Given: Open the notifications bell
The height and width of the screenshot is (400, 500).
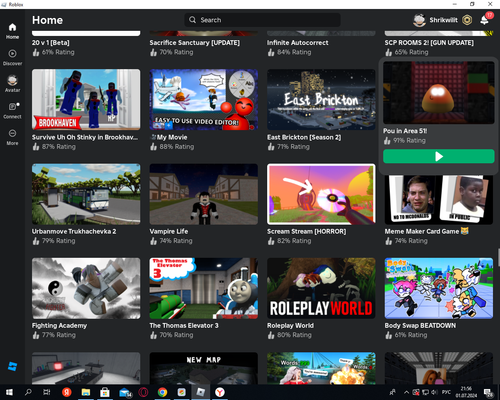Looking at the screenshot, I should [x=484, y=20].
